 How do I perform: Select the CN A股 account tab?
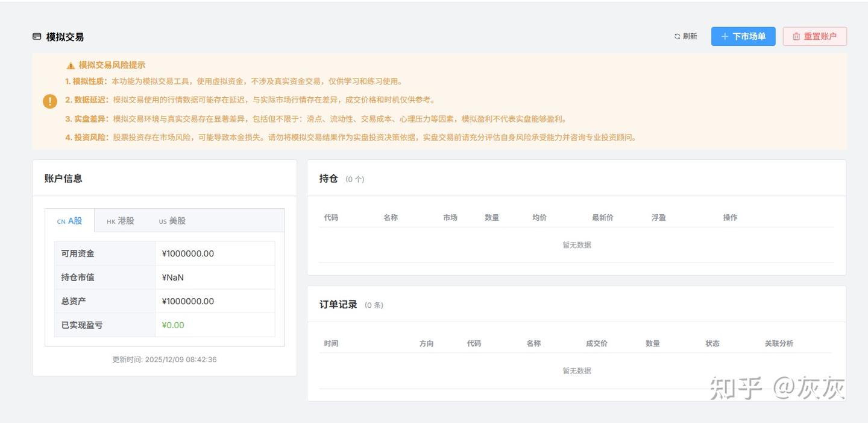pyautogui.click(x=69, y=221)
